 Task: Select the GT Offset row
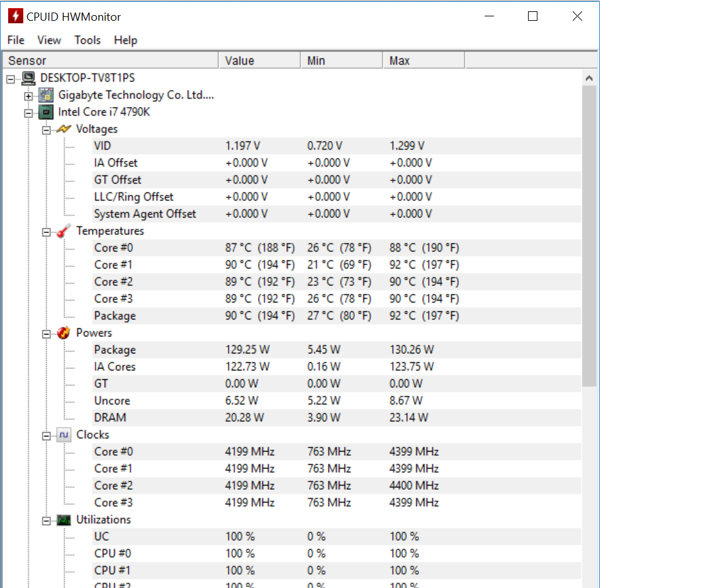tap(337, 180)
